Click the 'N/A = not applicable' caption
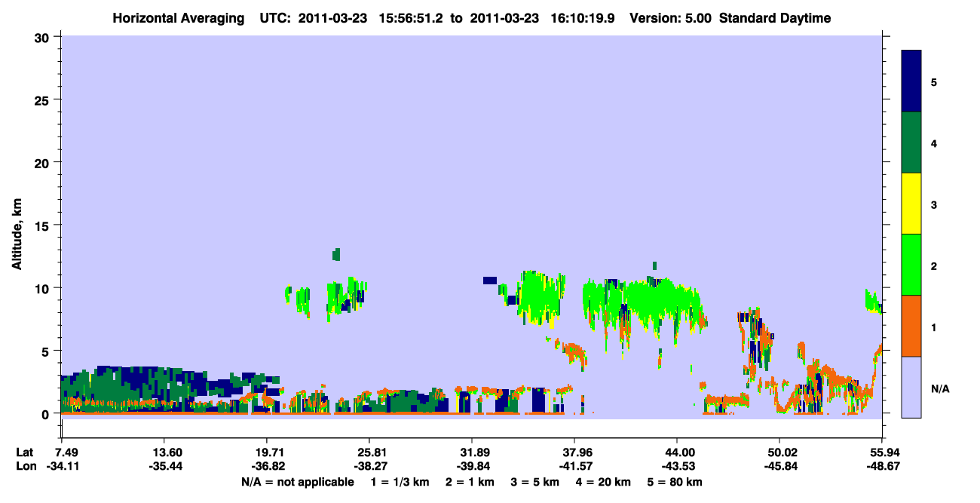The width and height of the screenshot is (980, 503). [x=297, y=482]
